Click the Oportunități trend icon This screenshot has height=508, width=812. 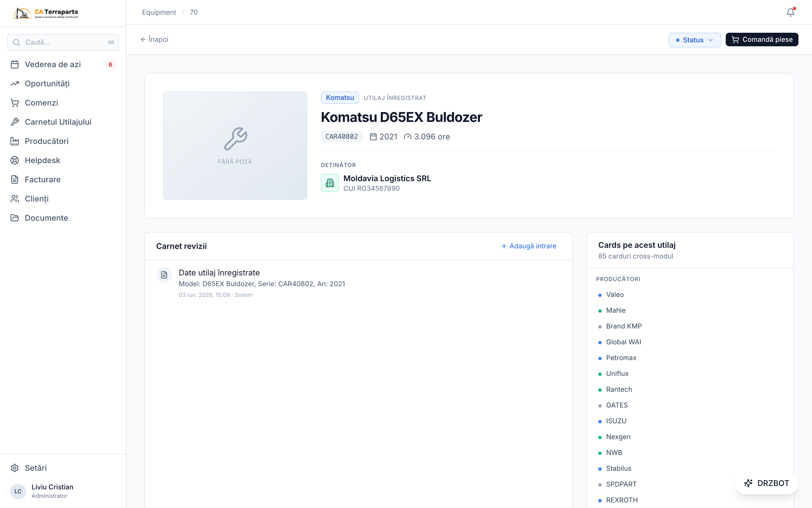[x=14, y=84]
